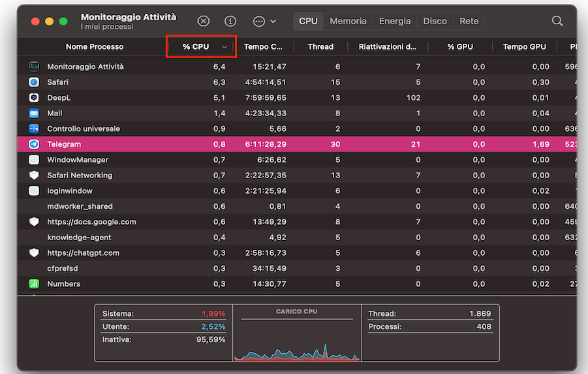The width and height of the screenshot is (588, 374).
Task: Expand the chevron beside the ellipsis button
Action: [x=273, y=22]
